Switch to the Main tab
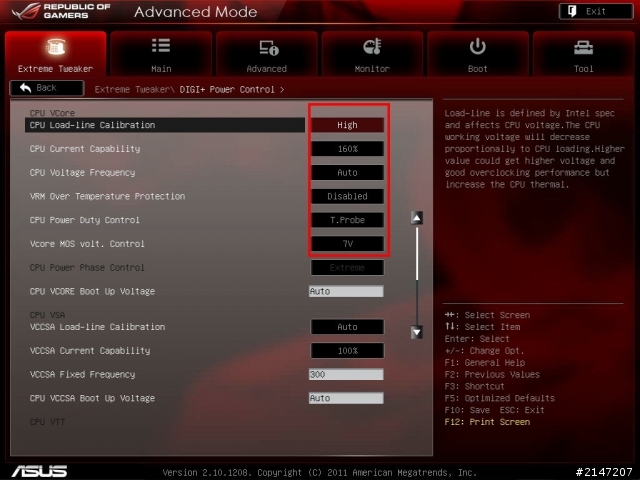Image resolution: width=640 pixels, height=480 pixels. [161, 53]
